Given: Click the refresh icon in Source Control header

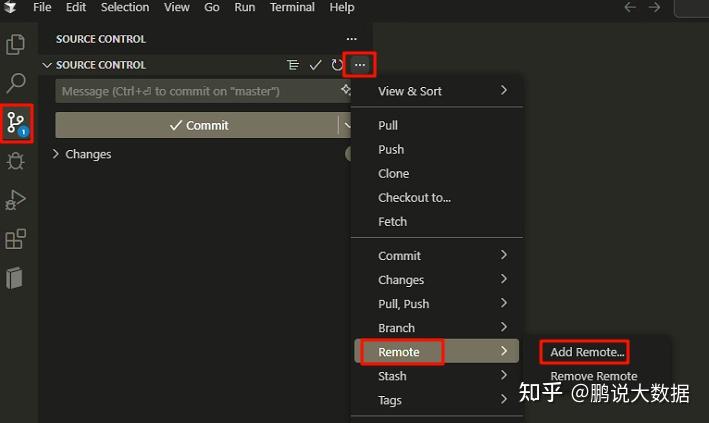Looking at the screenshot, I should [337, 65].
